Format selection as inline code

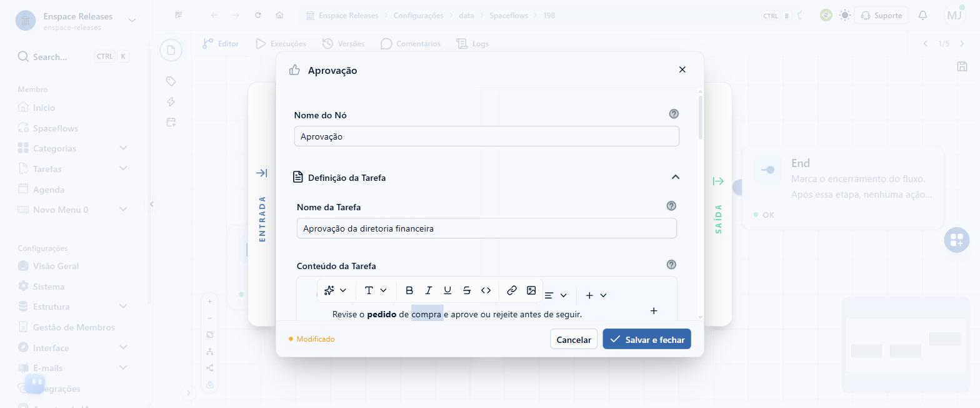486,290
